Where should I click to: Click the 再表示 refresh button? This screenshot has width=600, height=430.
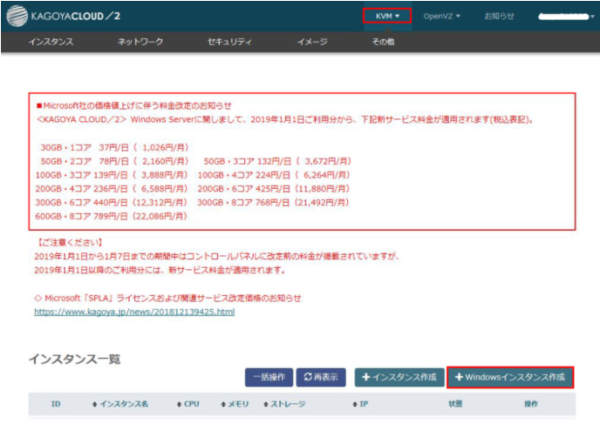point(321,377)
